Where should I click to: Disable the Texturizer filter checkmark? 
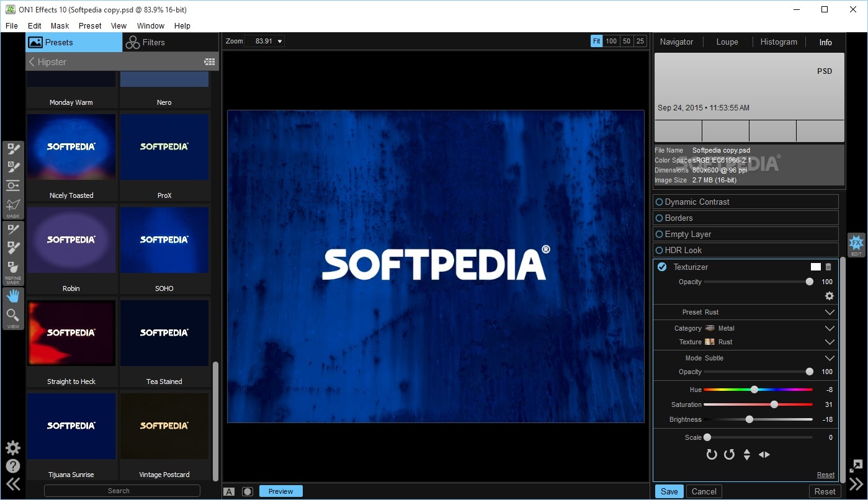point(662,267)
